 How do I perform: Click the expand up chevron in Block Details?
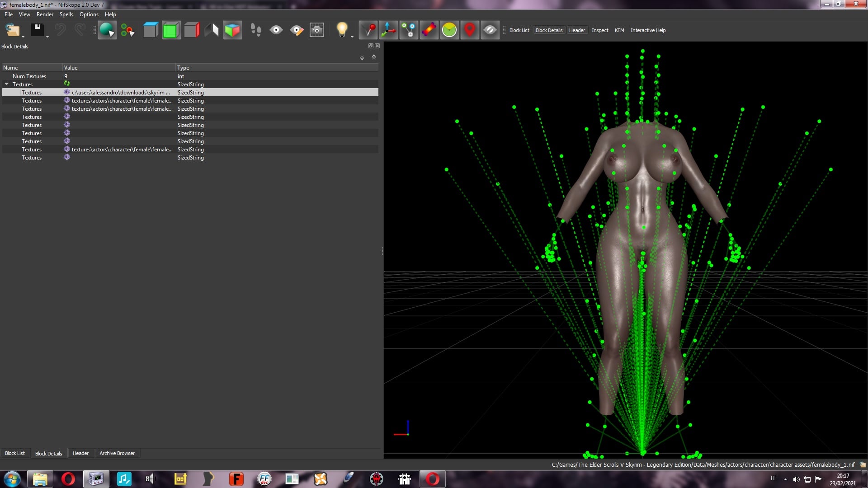coord(374,56)
